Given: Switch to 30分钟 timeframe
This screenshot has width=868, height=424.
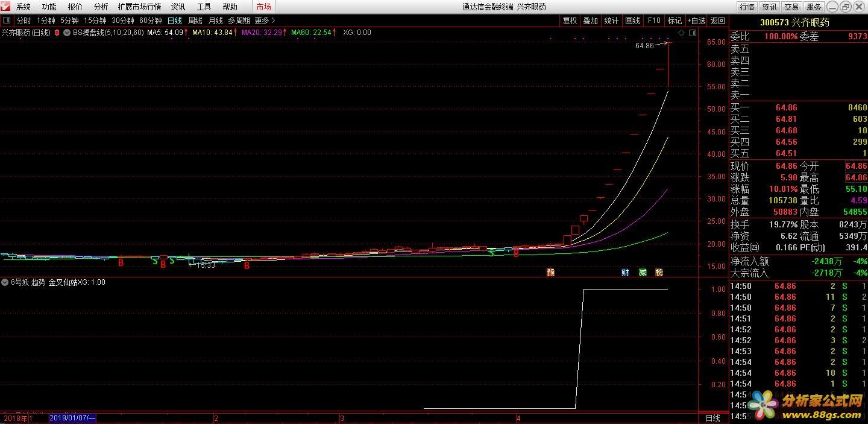Looking at the screenshot, I should [122, 21].
